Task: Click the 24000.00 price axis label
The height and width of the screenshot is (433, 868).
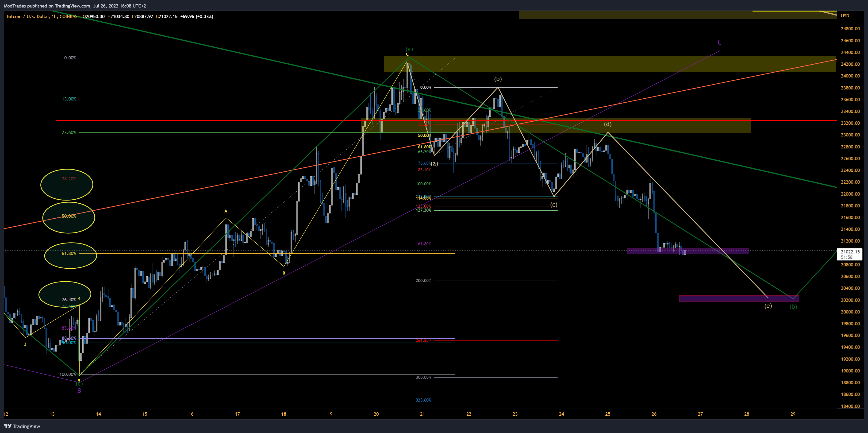Action: coord(850,76)
